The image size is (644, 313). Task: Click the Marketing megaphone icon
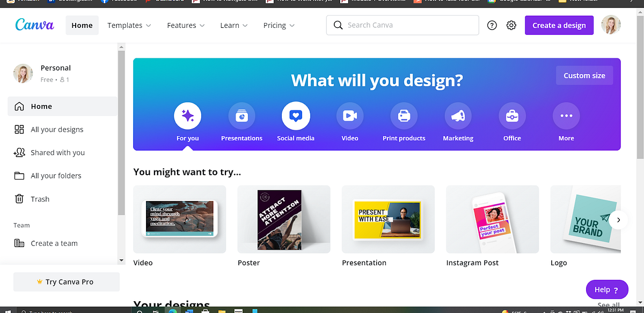click(x=458, y=115)
